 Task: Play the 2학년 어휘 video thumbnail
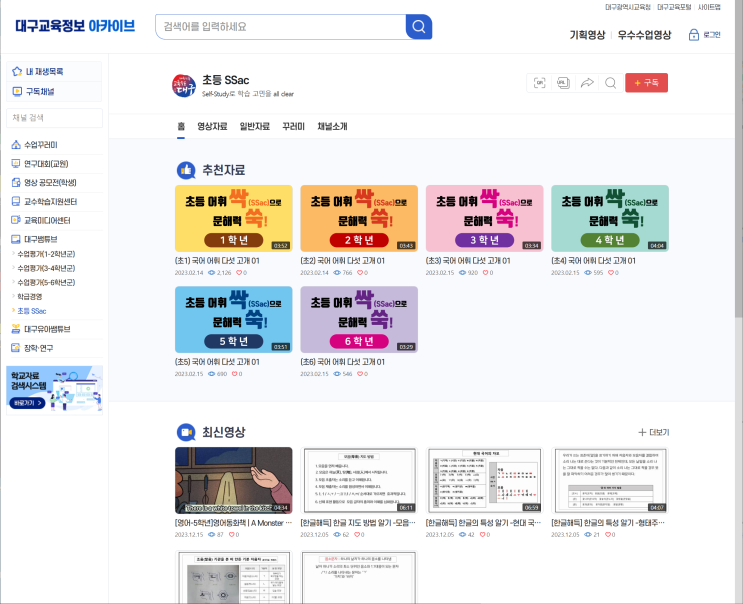pyautogui.click(x=359, y=218)
